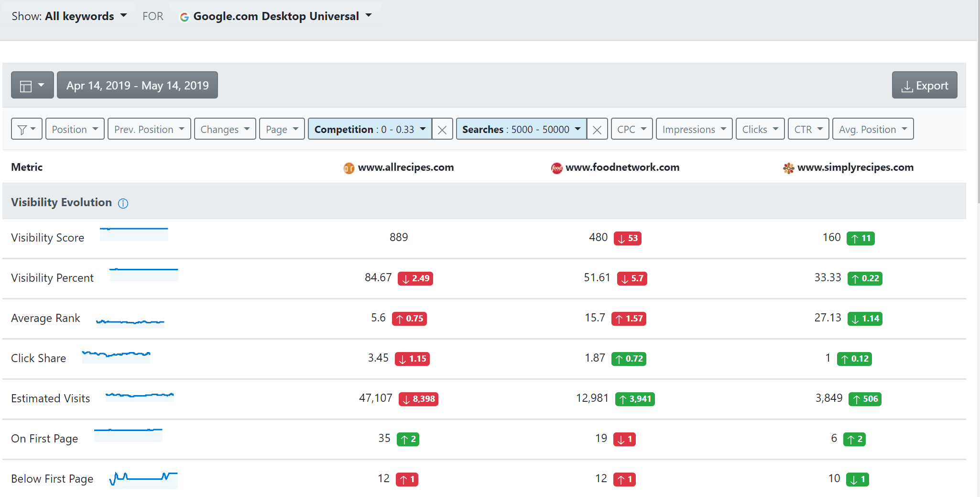Click the 47,107 estimated visits value
The width and height of the screenshot is (980, 497).
(x=376, y=398)
